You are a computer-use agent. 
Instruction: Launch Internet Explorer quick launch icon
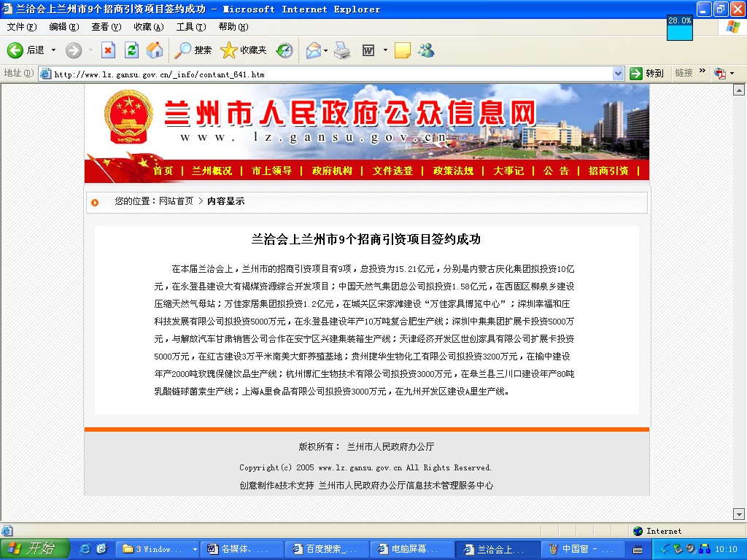point(85,549)
